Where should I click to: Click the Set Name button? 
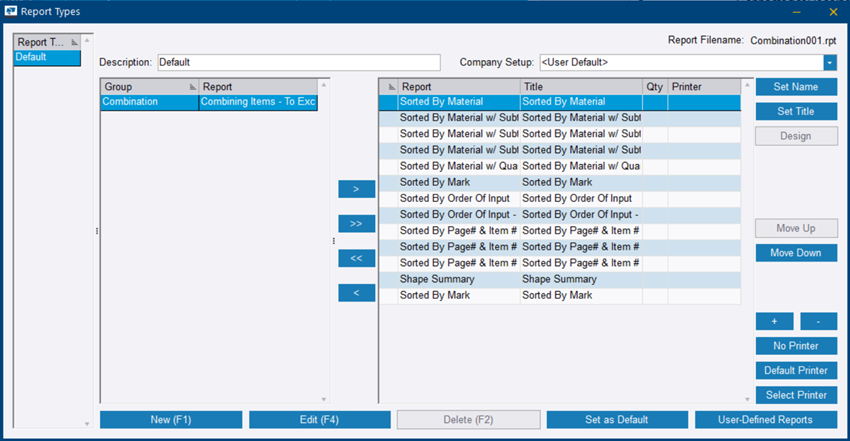796,87
